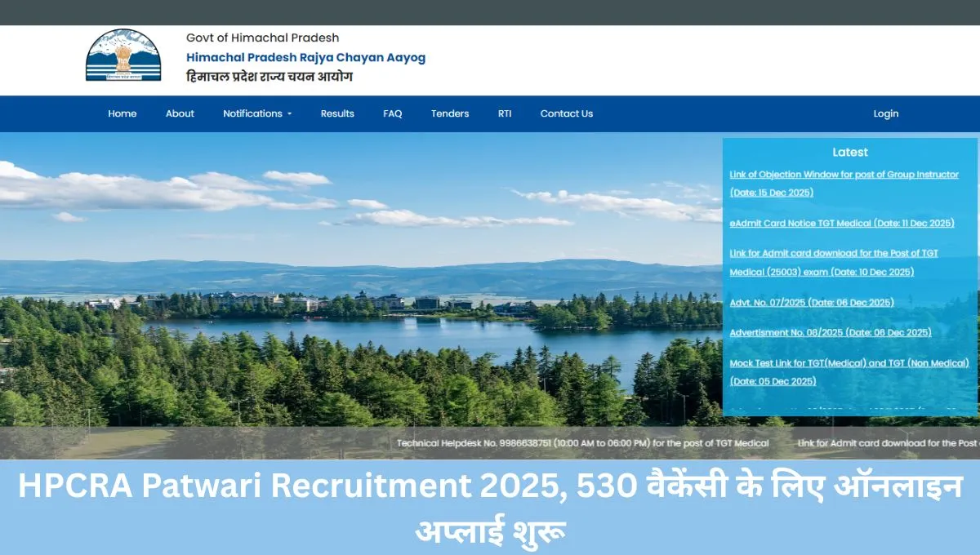This screenshot has width=980, height=555.
Task: Open eAdmit Card Notice TGT Medical link
Action: pos(841,222)
